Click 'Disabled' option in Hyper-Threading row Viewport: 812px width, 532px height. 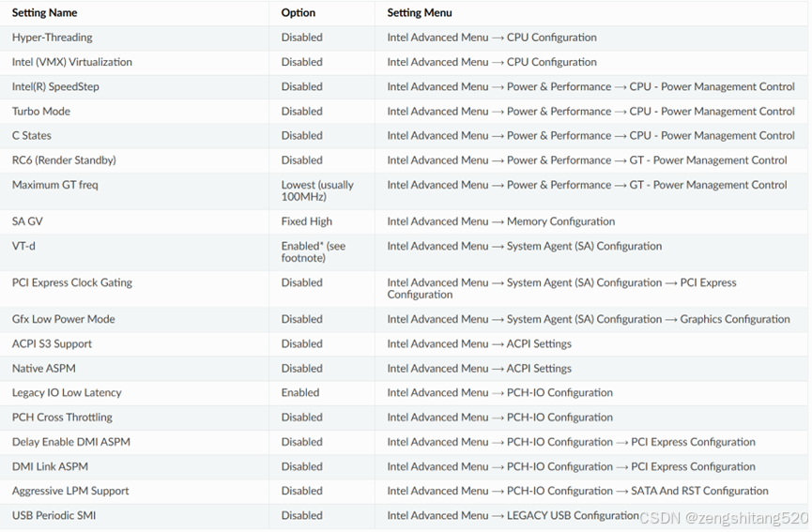[302, 38]
